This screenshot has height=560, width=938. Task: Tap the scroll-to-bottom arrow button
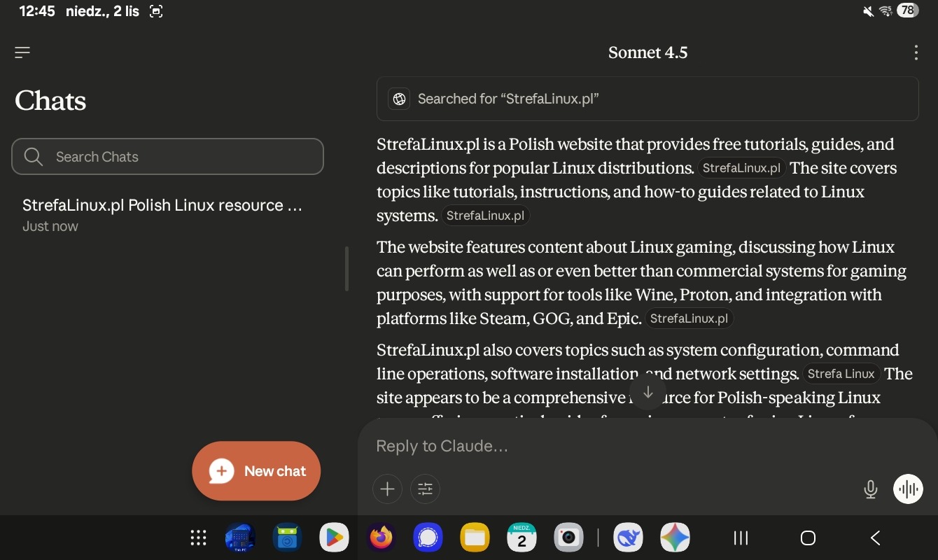[647, 392]
